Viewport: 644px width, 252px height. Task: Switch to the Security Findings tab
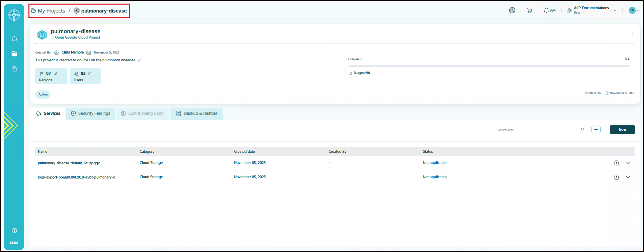90,113
